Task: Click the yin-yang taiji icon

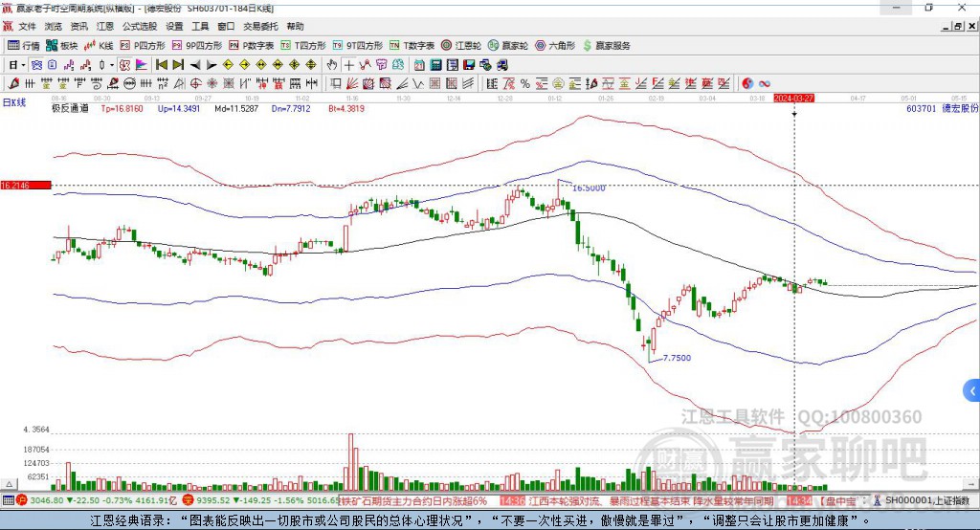Action: point(747,84)
